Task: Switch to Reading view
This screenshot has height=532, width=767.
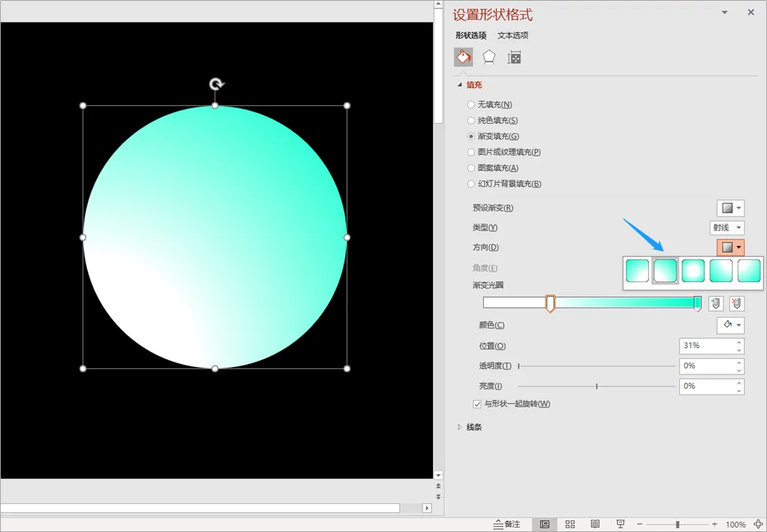Action: coord(595,524)
